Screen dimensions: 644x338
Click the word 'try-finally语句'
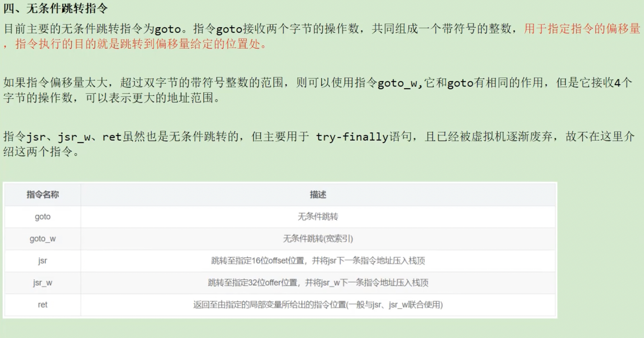364,136
